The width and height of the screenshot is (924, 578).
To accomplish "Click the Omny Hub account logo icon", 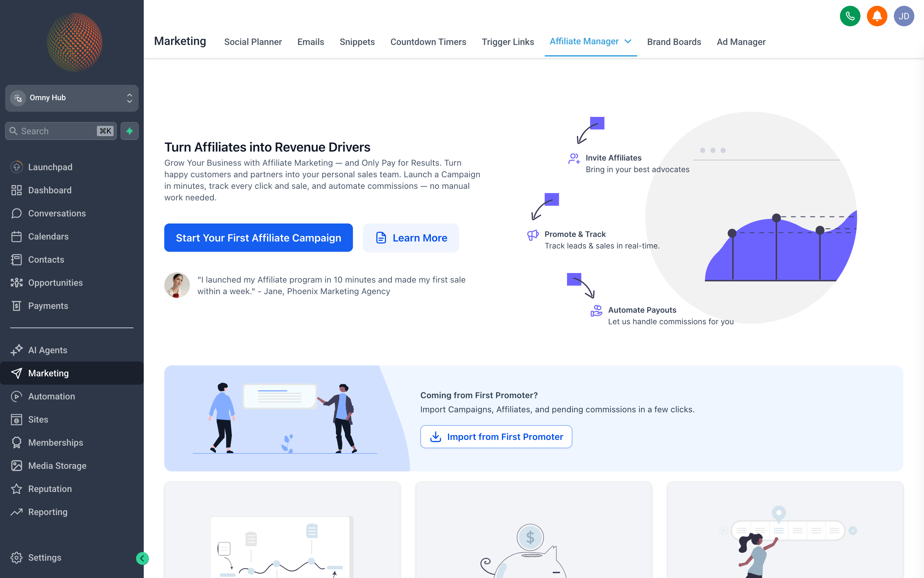I will click(18, 98).
